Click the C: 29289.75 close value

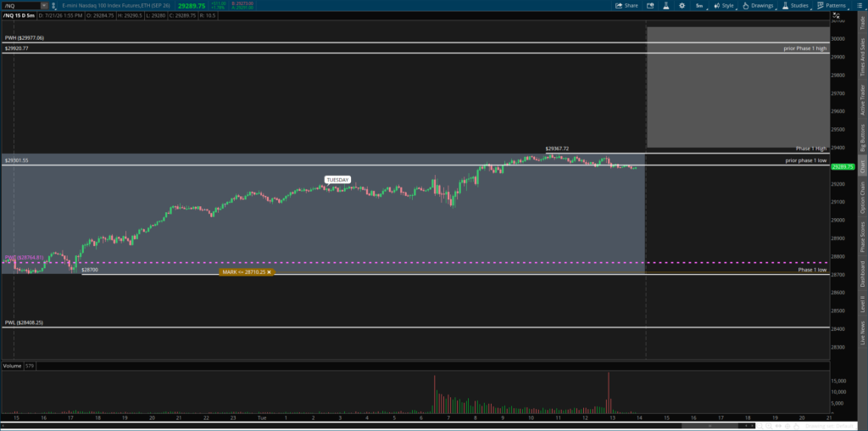pyautogui.click(x=181, y=15)
